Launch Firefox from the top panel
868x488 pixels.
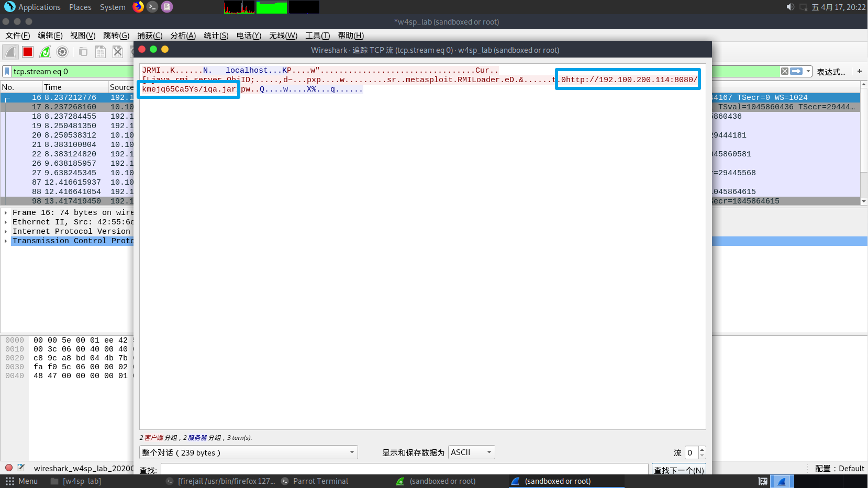[138, 7]
